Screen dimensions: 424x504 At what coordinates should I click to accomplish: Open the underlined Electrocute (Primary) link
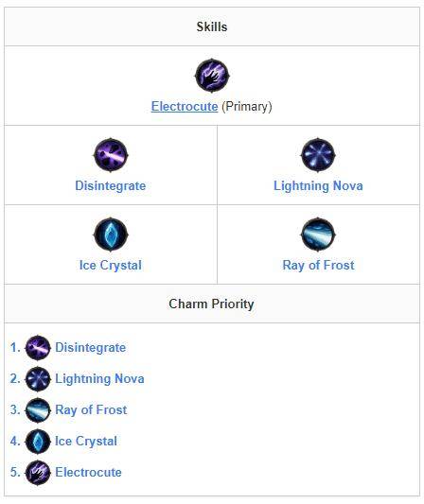tap(185, 107)
